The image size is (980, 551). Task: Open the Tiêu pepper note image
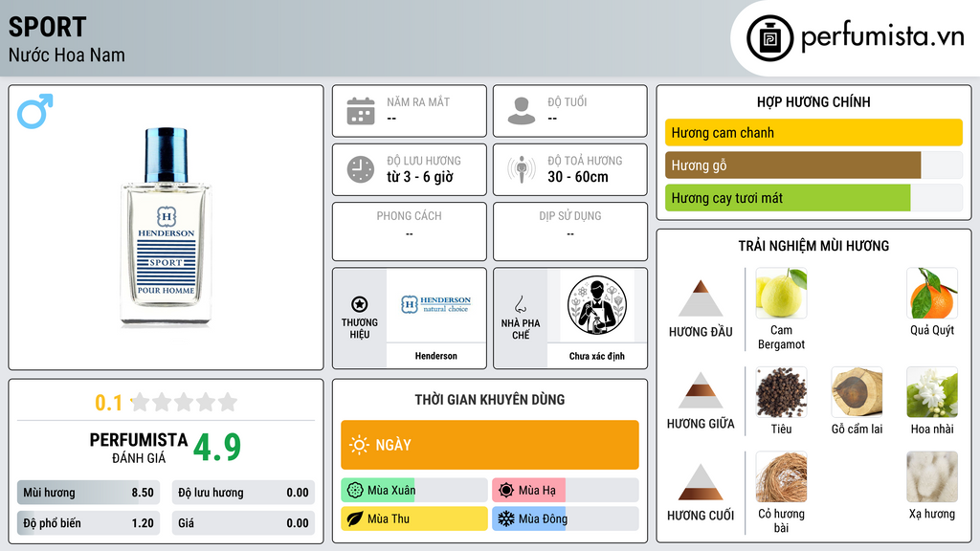coord(781,391)
